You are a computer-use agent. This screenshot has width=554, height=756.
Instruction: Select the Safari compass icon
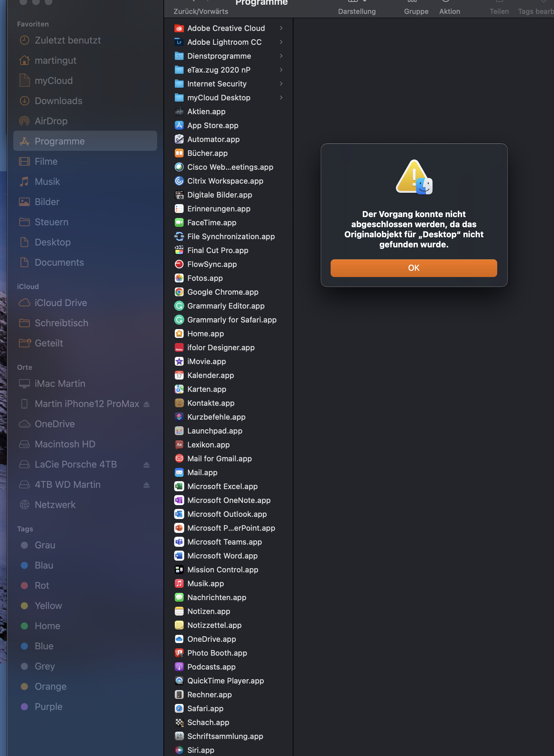pos(179,708)
